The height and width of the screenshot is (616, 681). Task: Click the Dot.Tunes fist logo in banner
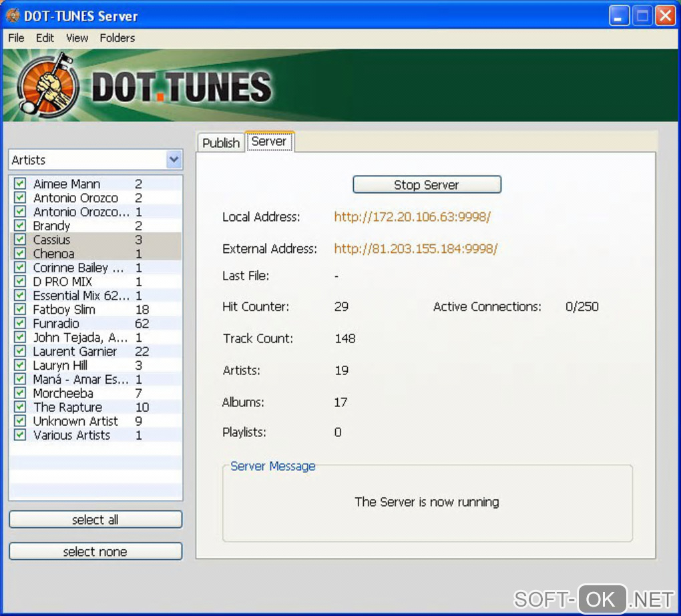pos(48,85)
